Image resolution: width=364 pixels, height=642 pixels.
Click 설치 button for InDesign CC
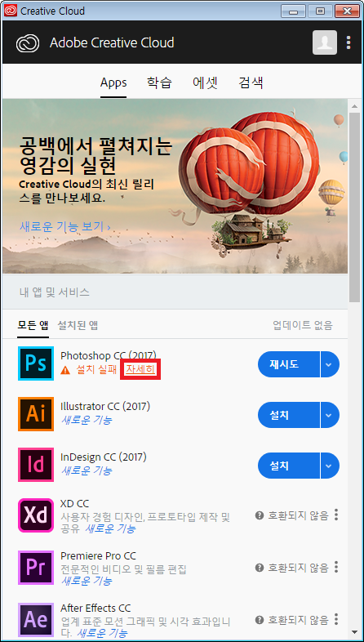coord(289,466)
